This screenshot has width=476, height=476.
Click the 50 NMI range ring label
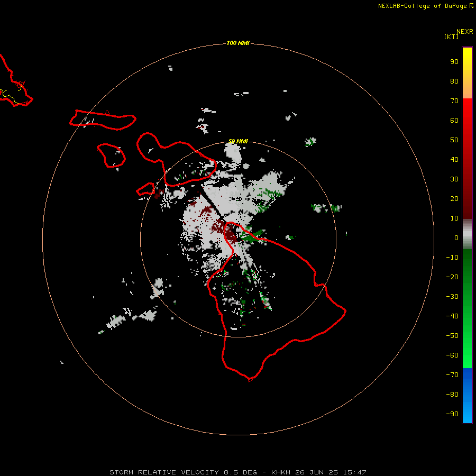[238, 141]
